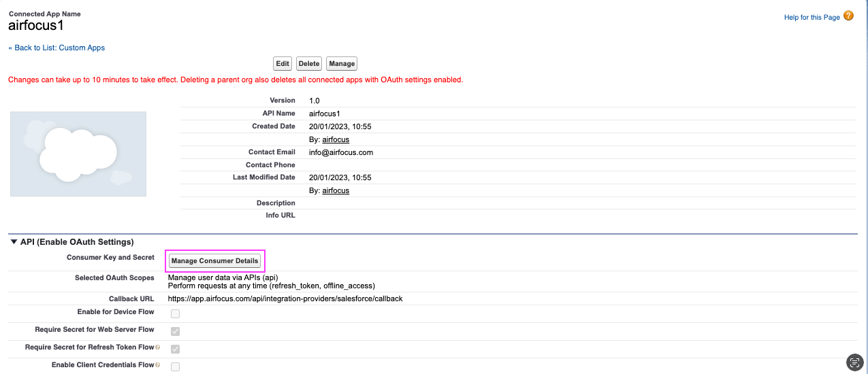Image resolution: width=868 pixels, height=374 pixels.
Task: Click the Selected OAuth Scopes label
Action: pyautogui.click(x=114, y=278)
